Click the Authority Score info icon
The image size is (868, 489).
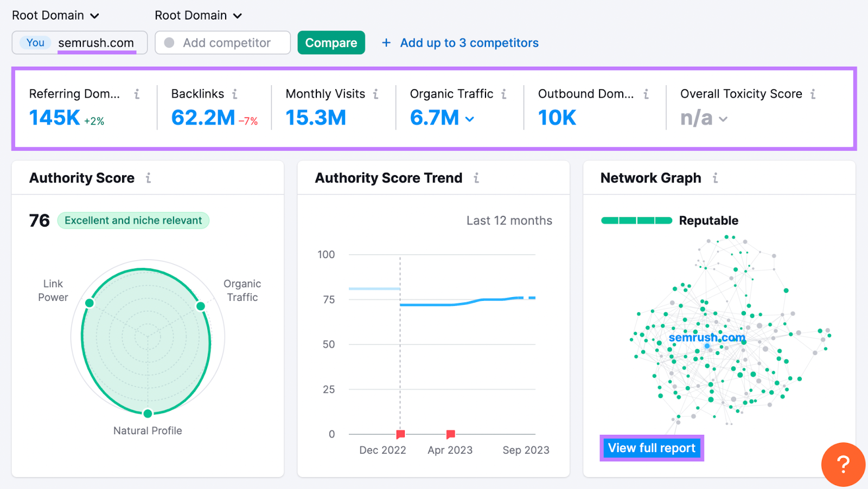pyautogui.click(x=149, y=177)
